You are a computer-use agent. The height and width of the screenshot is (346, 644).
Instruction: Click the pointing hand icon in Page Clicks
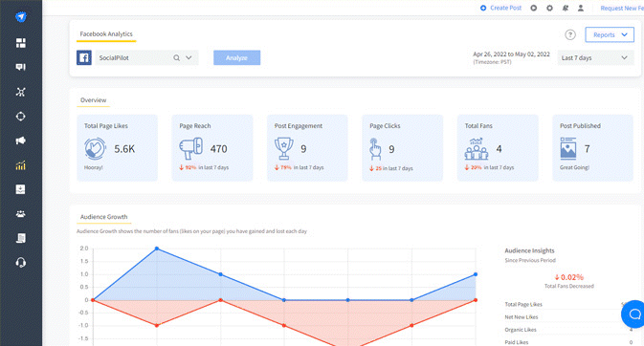pos(375,149)
